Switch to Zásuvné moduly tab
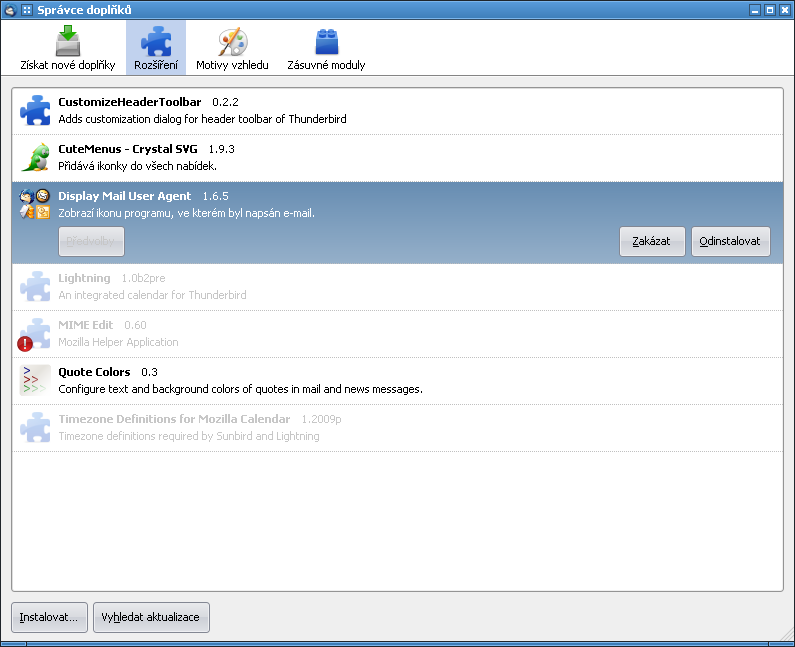This screenshot has width=795, height=647. (326, 48)
